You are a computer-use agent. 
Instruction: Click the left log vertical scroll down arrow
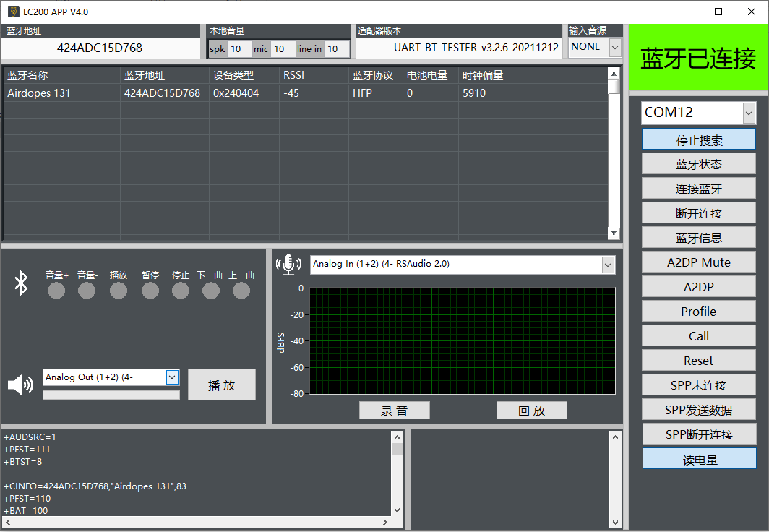pos(397,510)
